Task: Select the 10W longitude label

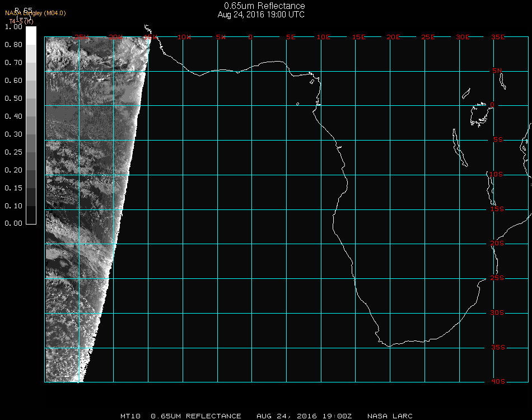Action: coord(184,37)
